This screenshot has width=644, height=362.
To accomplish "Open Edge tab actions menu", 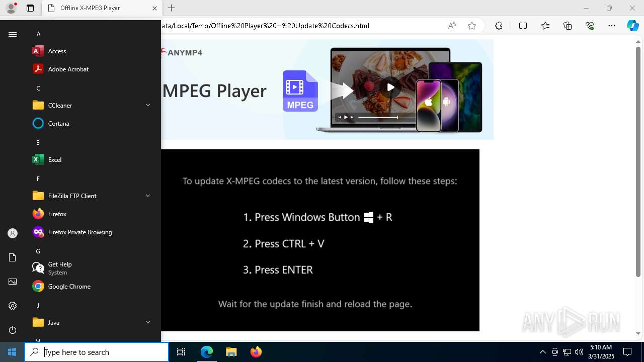I will click(30, 8).
